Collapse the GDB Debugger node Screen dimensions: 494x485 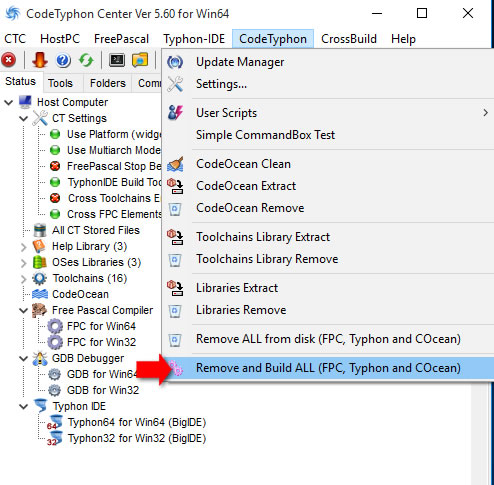click(x=23, y=359)
